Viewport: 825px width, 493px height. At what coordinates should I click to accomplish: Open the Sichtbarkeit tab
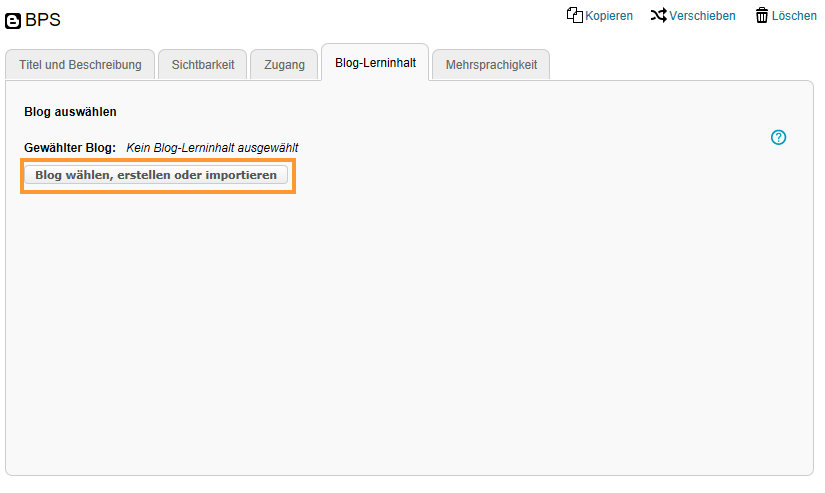[203, 65]
